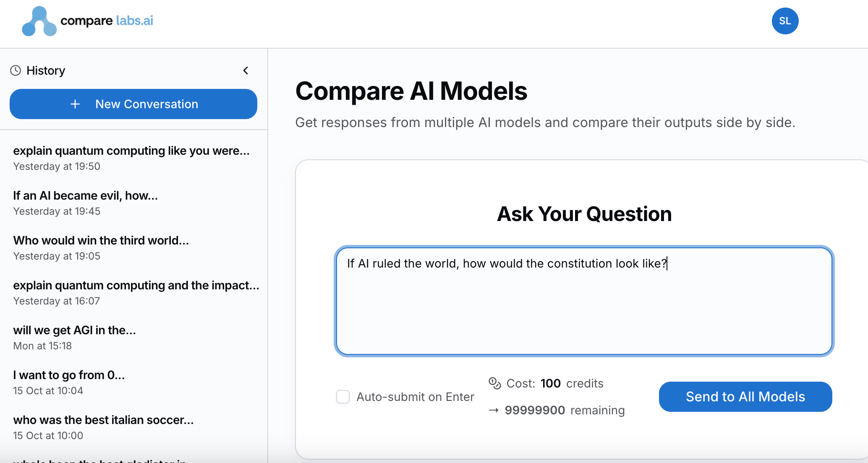Toggle the Auto-submit checkbox off
Screen dimensions: 868x463
point(343,397)
